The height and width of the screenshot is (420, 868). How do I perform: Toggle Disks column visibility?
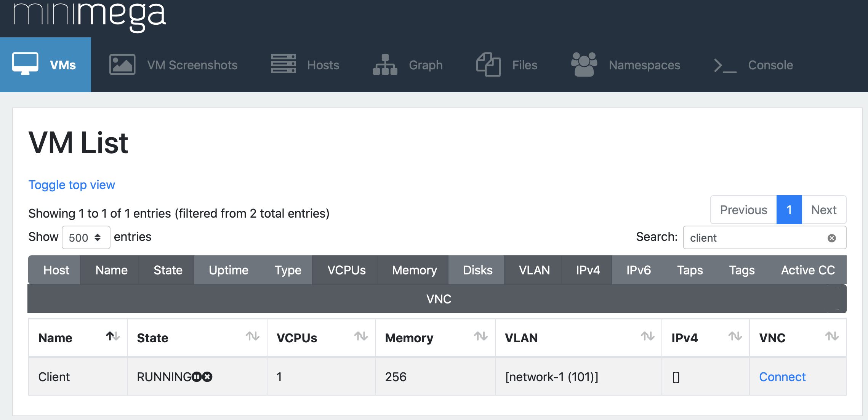point(476,270)
